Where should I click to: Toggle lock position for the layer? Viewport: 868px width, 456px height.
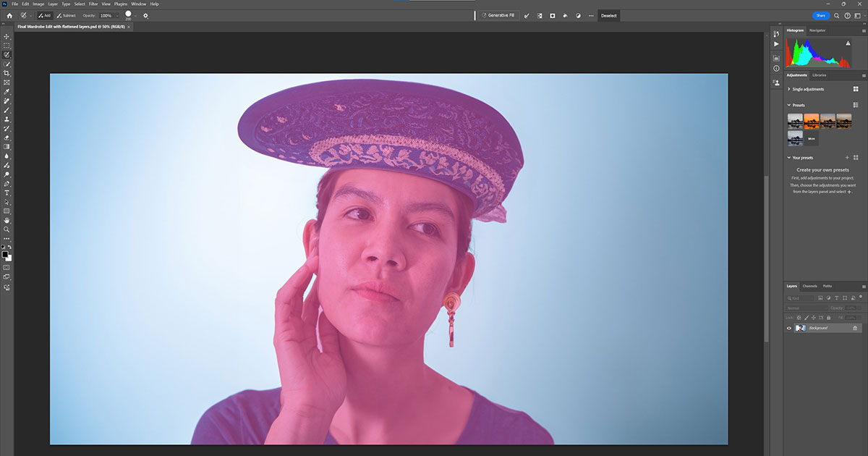(814, 317)
